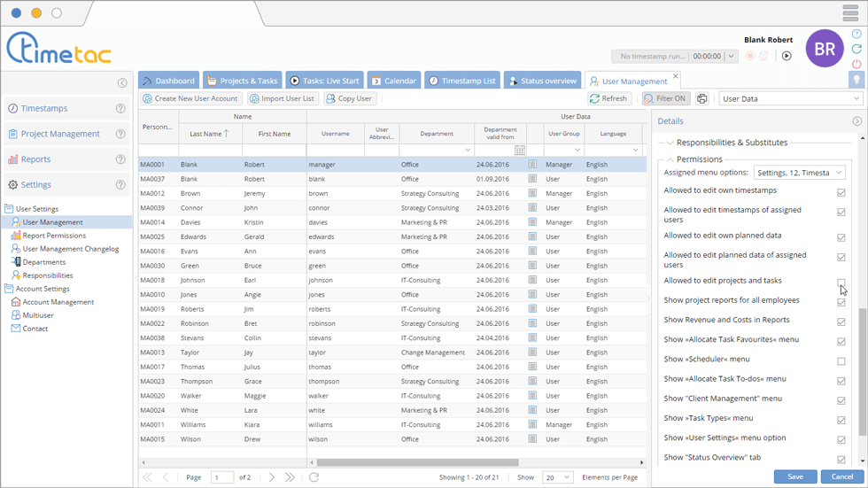Open Report Permissions in sidebar
Image resolution: width=868 pixels, height=488 pixels.
pos(54,236)
